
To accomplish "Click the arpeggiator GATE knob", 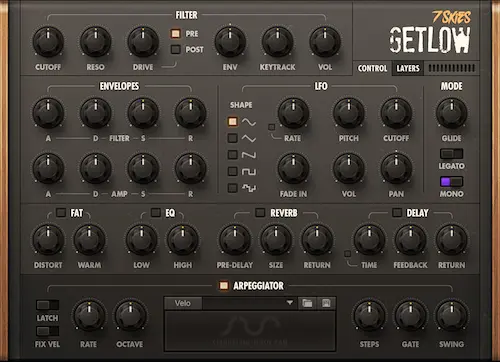I will (x=410, y=316).
